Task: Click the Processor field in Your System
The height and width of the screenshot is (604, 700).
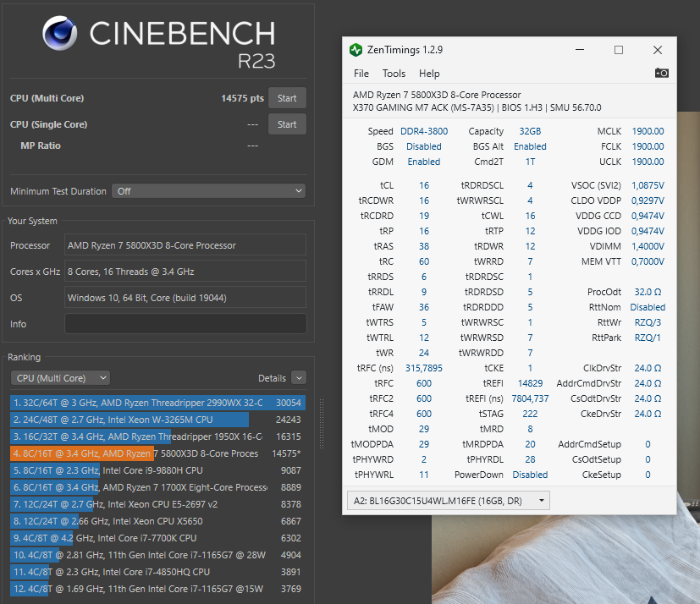Action: click(x=185, y=245)
